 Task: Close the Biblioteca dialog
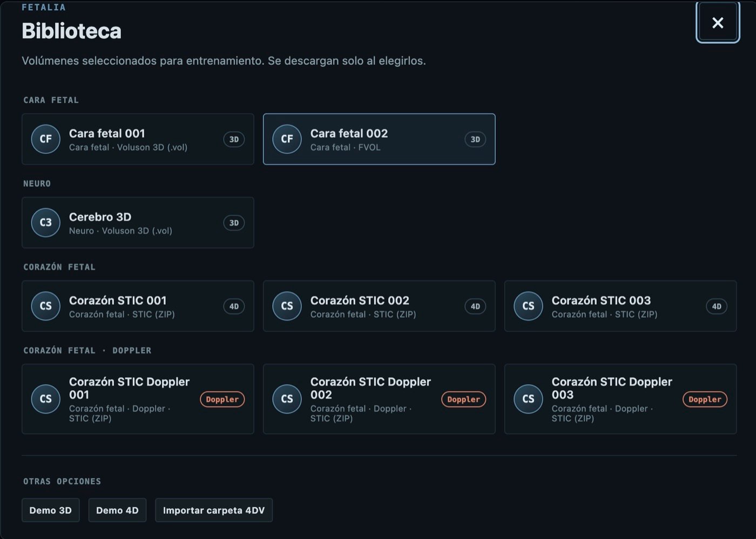[718, 23]
